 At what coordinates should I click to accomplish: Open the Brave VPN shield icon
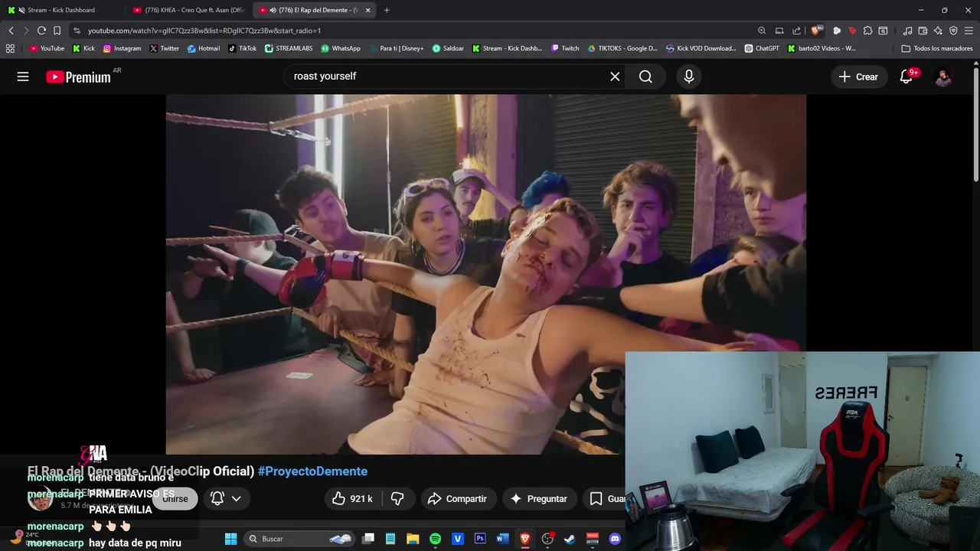tap(953, 31)
